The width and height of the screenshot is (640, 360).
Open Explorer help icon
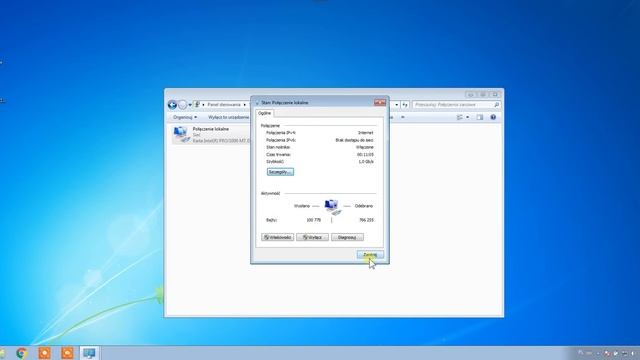pyautogui.click(x=493, y=117)
